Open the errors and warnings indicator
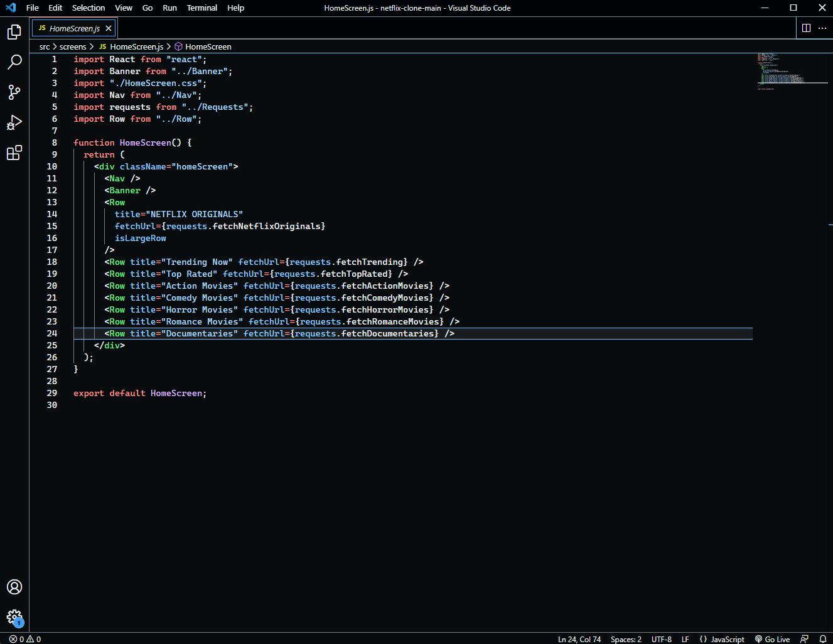Screen dimensions: 833x644 point(25,639)
